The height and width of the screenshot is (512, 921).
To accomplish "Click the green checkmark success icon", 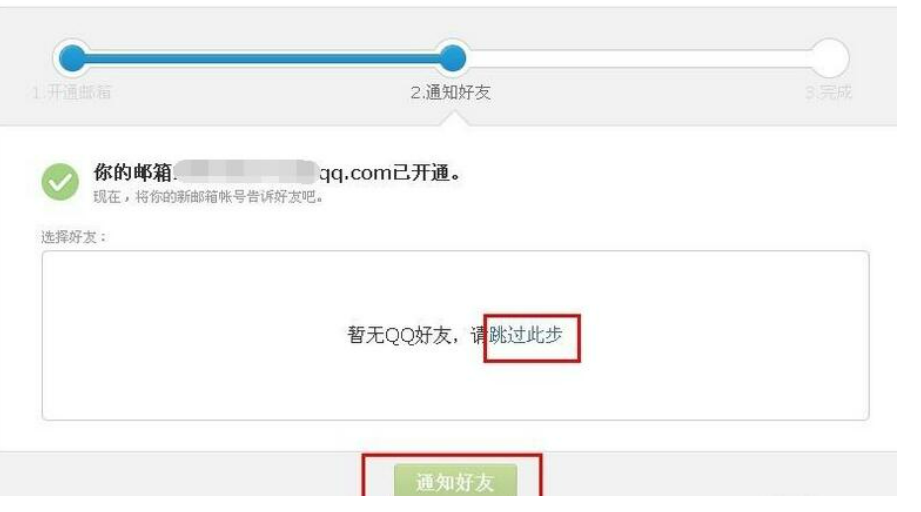I will click(x=60, y=182).
